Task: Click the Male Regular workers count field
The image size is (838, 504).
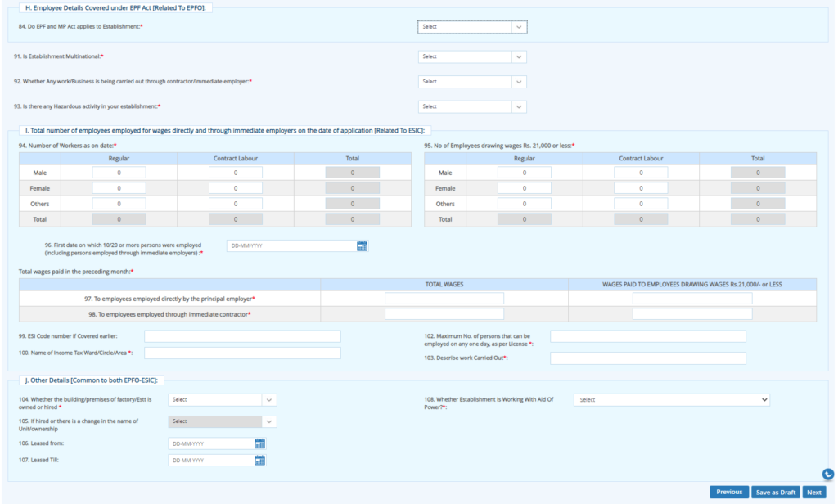Action: pos(119,172)
